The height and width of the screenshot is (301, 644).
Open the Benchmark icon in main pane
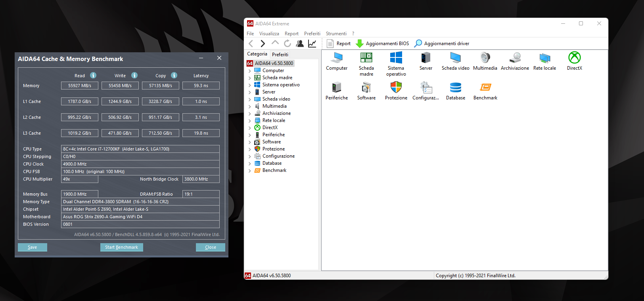pos(485,88)
